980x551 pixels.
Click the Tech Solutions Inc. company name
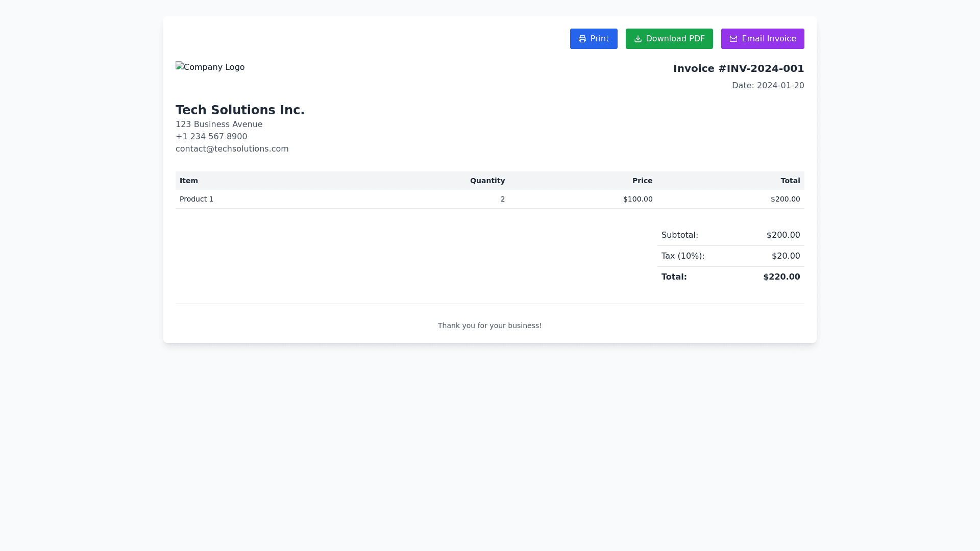pyautogui.click(x=240, y=110)
